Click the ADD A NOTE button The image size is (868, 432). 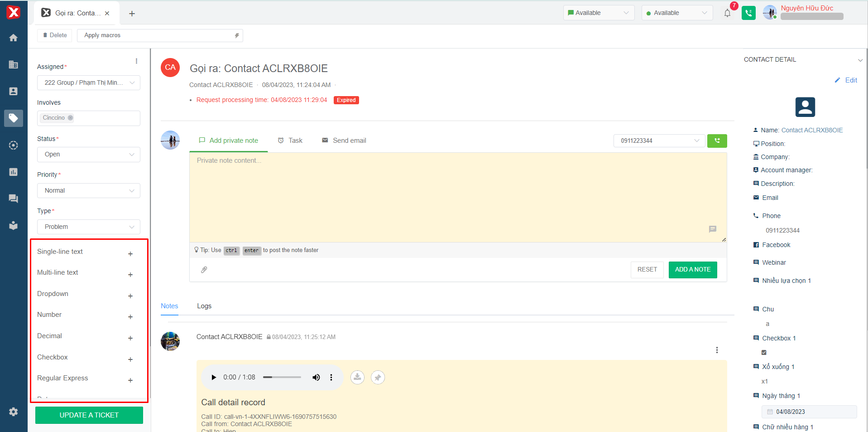click(x=692, y=270)
